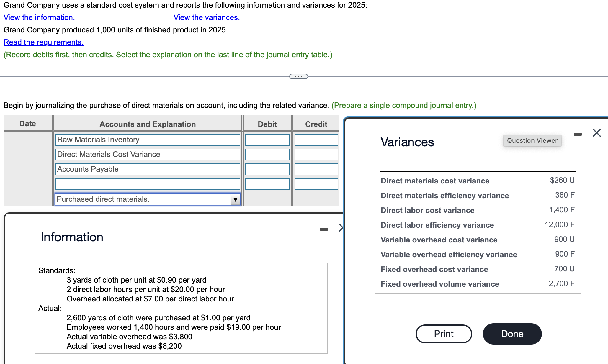Open the Read the requirements link
The image size is (608, 364).
(43, 42)
